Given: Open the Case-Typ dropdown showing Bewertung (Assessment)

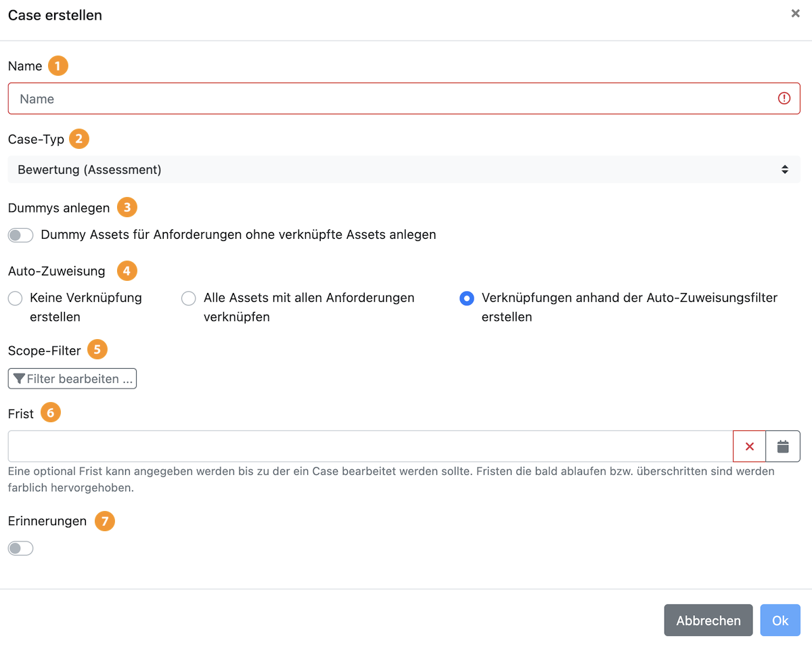Looking at the screenshot, I should coord(403,170).
